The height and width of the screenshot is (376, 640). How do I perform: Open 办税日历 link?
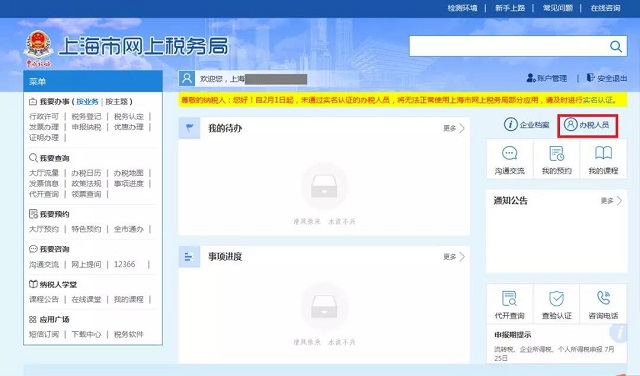click(x=86, y=173)
